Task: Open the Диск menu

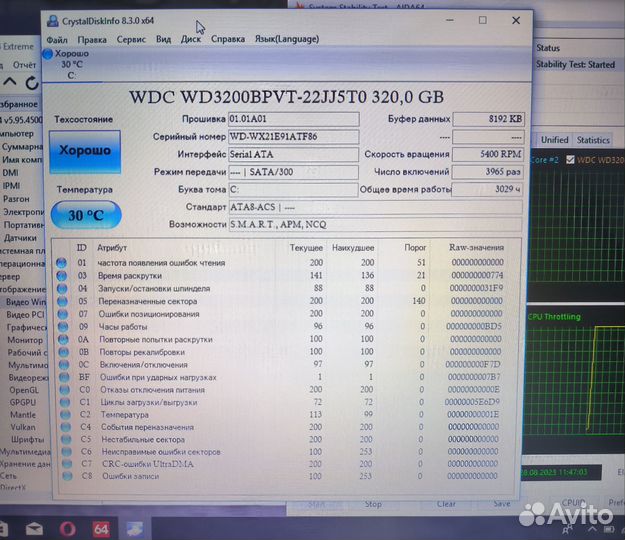Action: pos(191,39)
